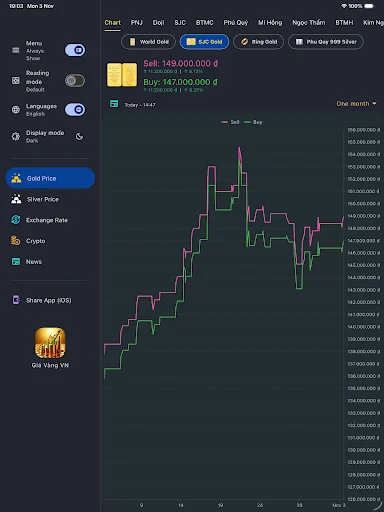Image resolution: width=384 pixels, height=512 pixels.
Task: Open Silver Price section
Action: click(x=50, y=199)
